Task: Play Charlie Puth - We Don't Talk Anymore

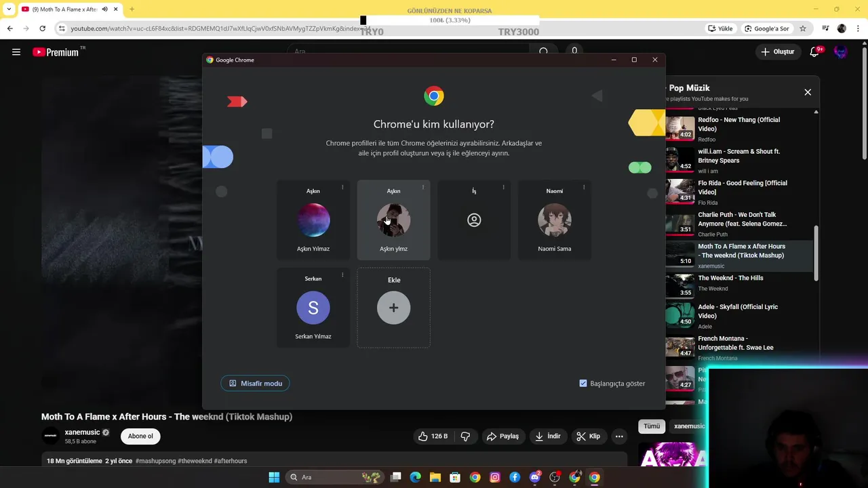Action: 739,224
